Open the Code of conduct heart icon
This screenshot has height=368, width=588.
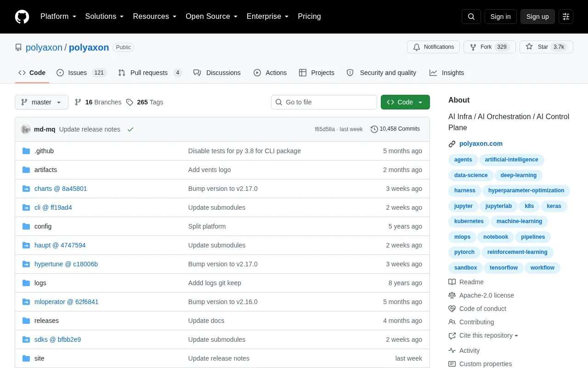452,309
